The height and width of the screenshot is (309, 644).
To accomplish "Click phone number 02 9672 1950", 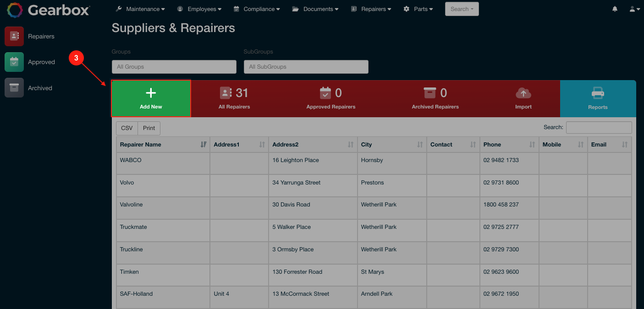I will click(501, 294).
